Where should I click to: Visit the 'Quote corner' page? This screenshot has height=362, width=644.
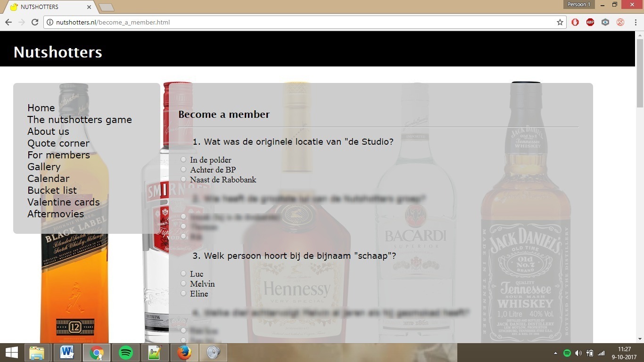(x=58, y=143)
